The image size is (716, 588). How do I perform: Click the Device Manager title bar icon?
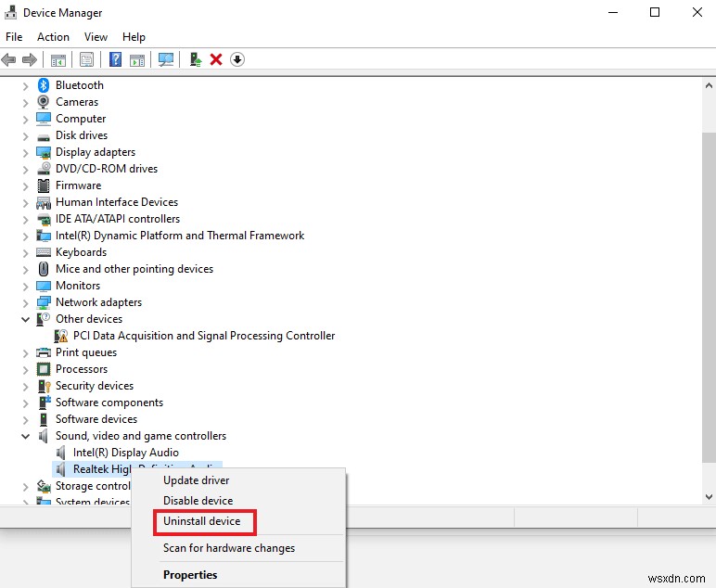click(10, 12)
